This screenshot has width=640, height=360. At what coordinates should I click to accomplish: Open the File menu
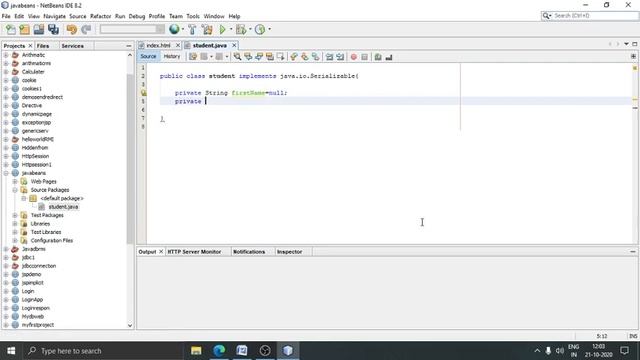click(x=6, y=16)
